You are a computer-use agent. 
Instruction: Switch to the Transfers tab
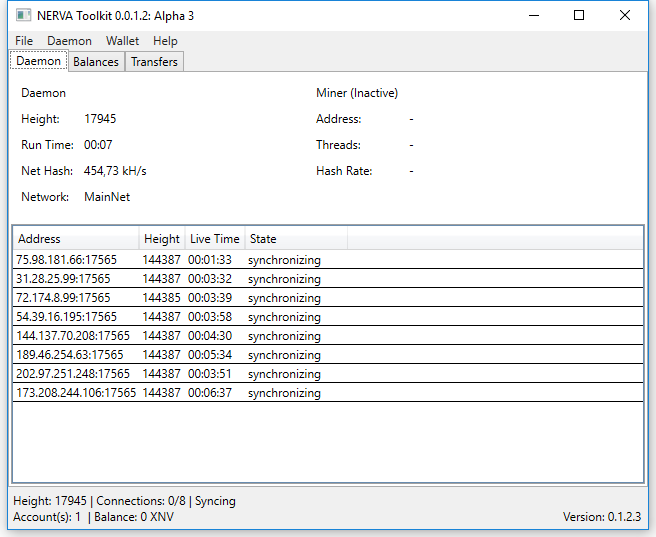pyautogui.click(x=154, y=62)
